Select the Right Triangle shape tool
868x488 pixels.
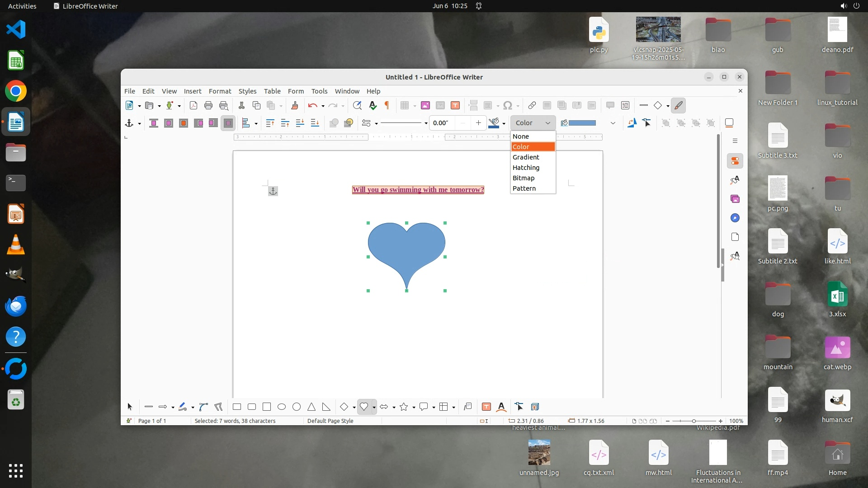coord(326,407)
